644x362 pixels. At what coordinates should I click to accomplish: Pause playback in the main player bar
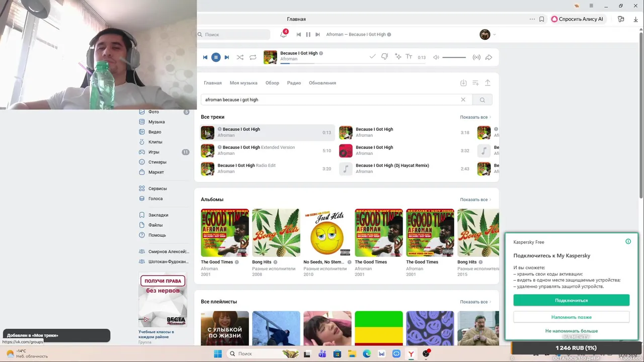pos(215,57)
